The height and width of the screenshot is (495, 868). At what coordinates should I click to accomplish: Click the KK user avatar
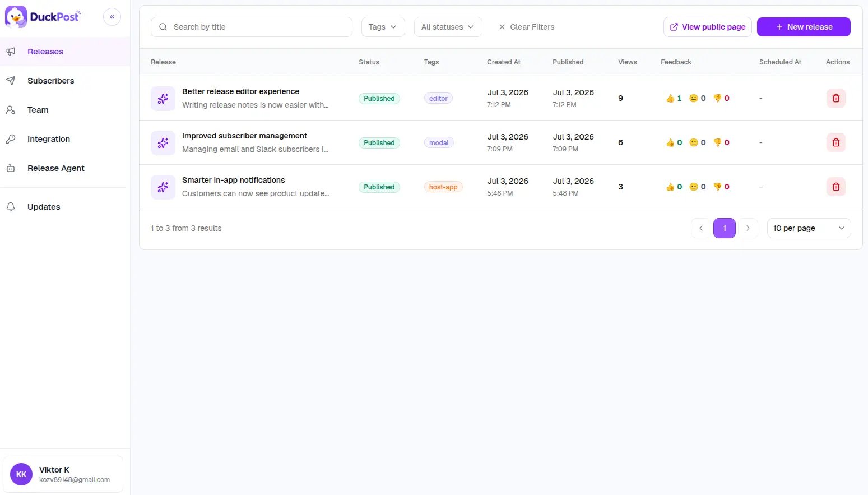pyautogui.click(x=21, y=474)
